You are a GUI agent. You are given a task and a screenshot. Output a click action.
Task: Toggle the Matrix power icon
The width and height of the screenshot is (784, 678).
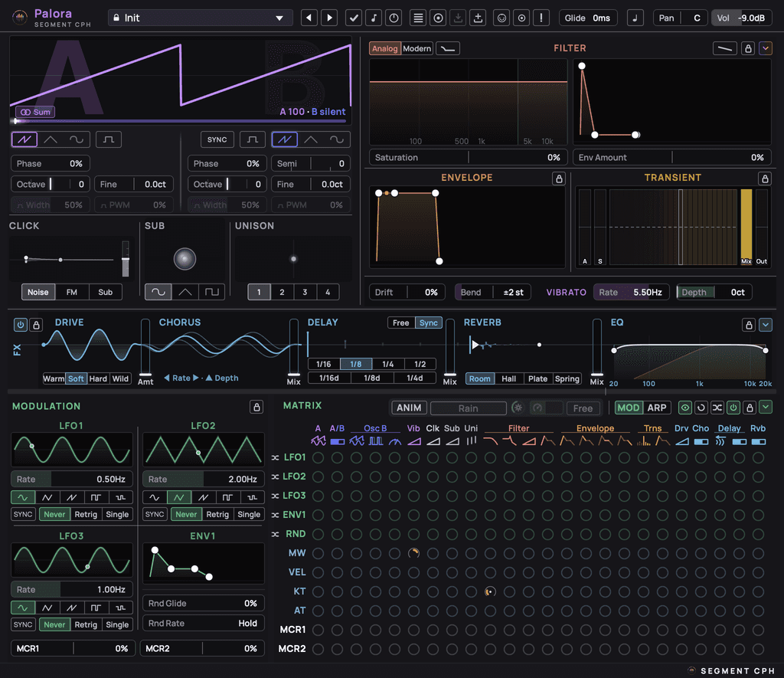click(733, 408)
